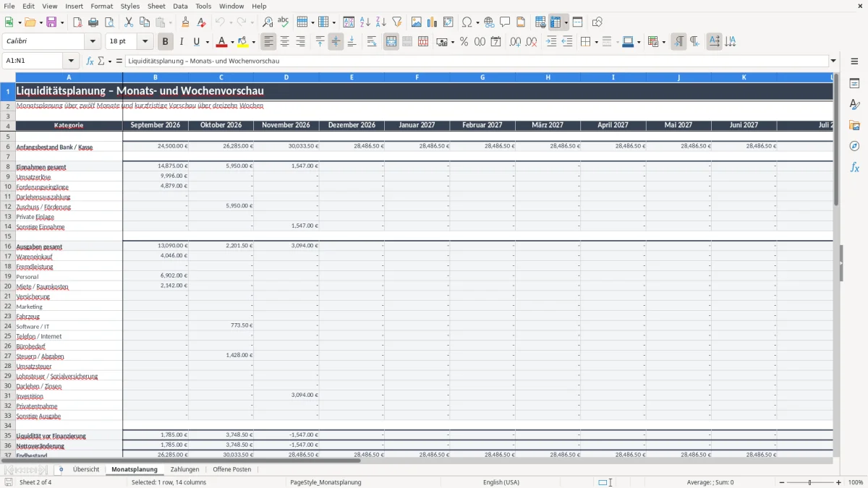868x488 pixels.
Task: Run the spelling check
Action: pyautogui.click(x=284, y=22)
